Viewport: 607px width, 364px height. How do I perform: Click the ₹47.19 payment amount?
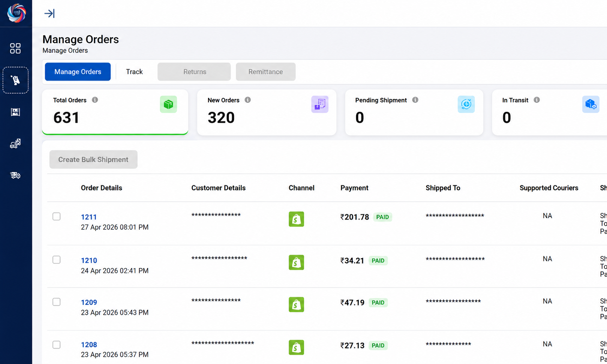pos(352,303)
